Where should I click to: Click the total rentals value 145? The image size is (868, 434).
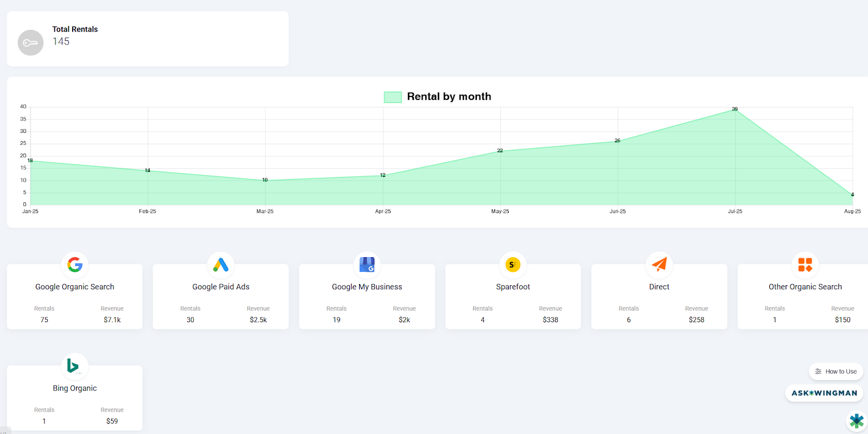(x=61, y=42)
